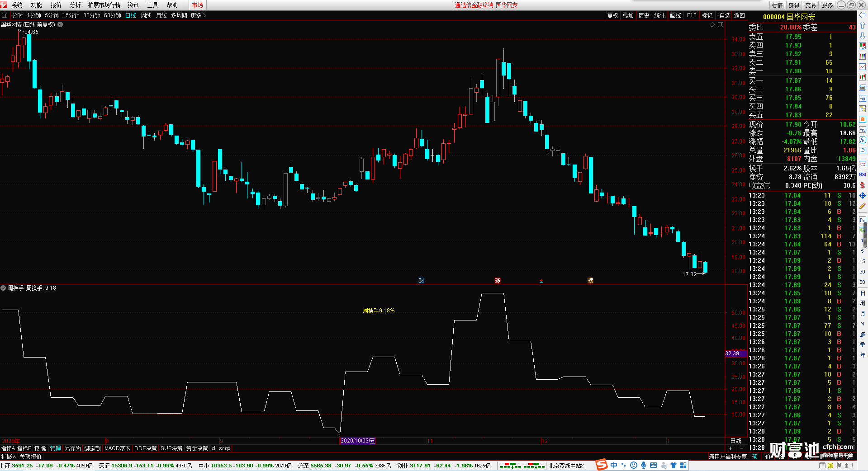Open the 分析 menu
This screenshot has width=868, height=471.
(76, 5)
